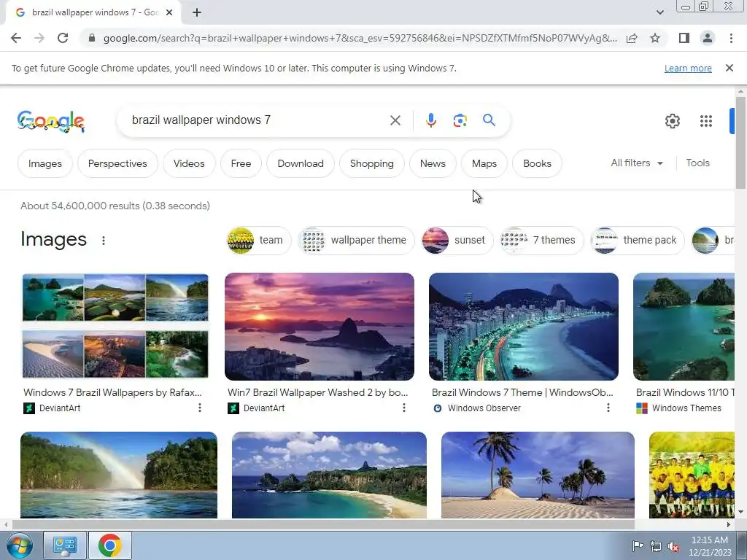The image size is (747, 560).
Task: Open the taskbar clock and date
Action: tap(710, 546)
